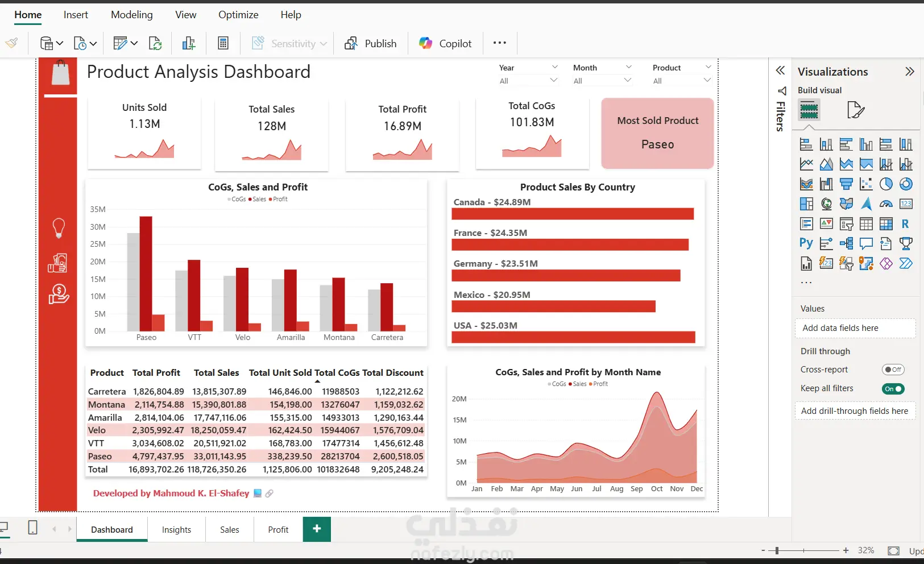The image size is (924, 564).
Task: Click the Developed by Mahmoud K. El-Shafey link
Action: click(171, 494)
